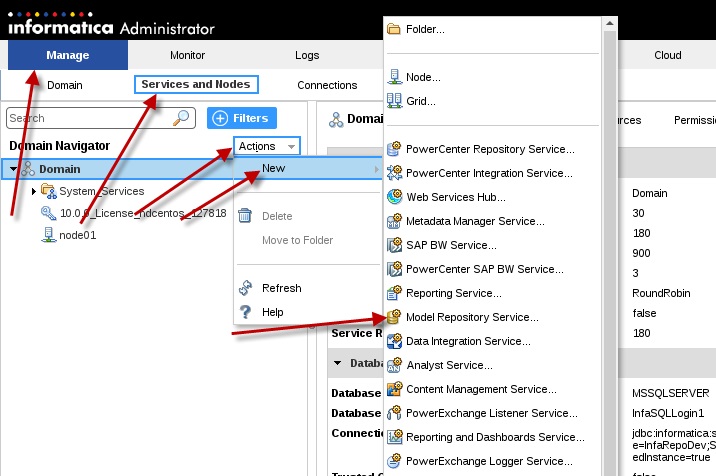716x476 pixels.
Task: Collapse the Database section triangle
Action: (x=337, y=363)
